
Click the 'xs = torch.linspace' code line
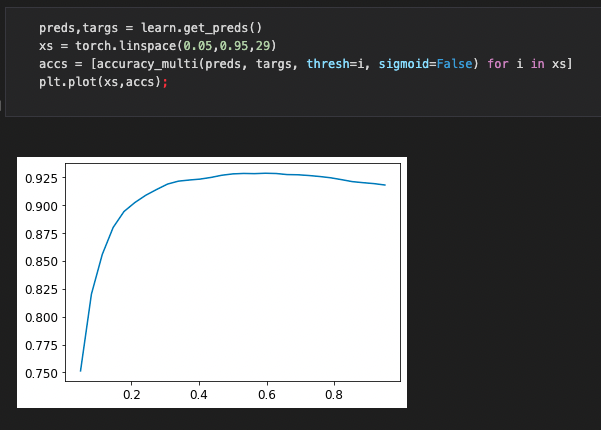158,46
